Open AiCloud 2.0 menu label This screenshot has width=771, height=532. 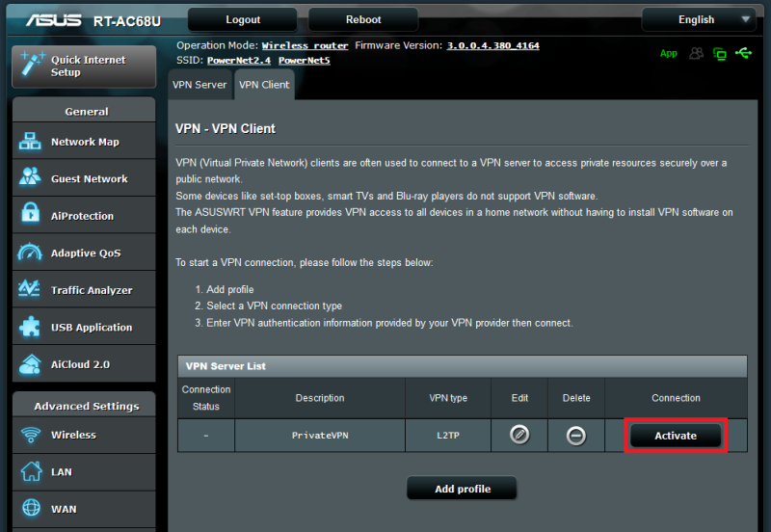[x=80, y=364]
